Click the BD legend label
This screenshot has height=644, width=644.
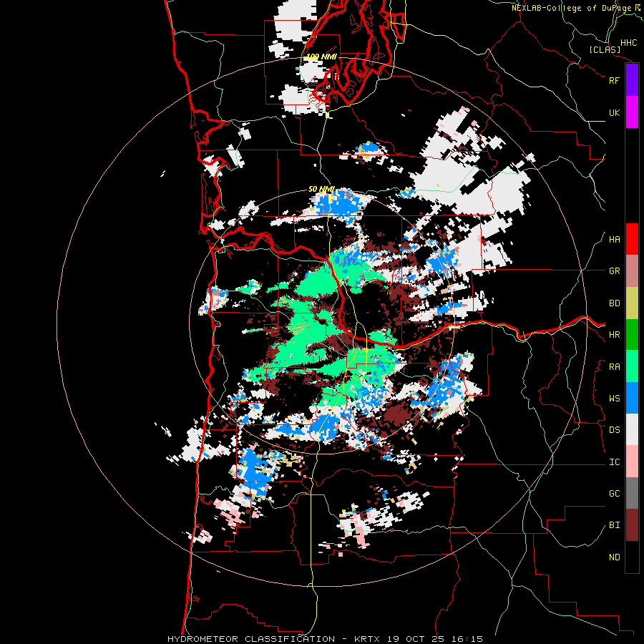(614, 303)
